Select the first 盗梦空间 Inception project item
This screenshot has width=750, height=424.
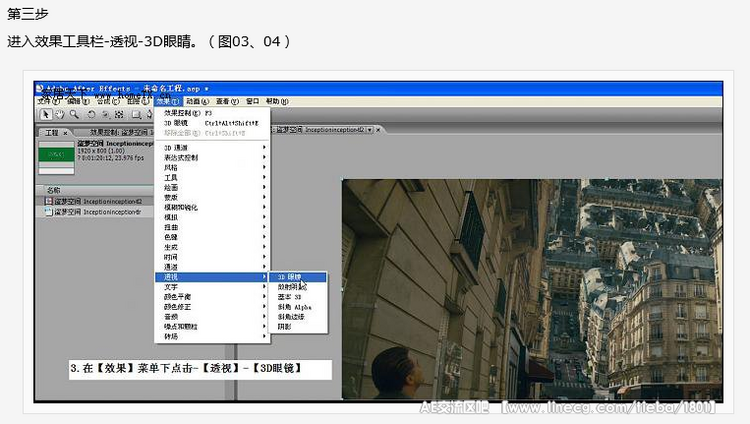(x=96, y=201)
